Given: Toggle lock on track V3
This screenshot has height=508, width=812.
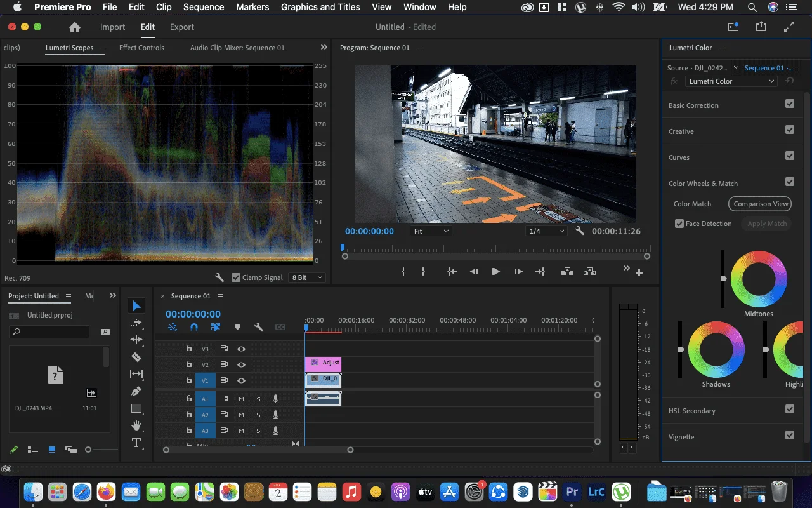Looking at the screenshot, I should tap(189, 349).
